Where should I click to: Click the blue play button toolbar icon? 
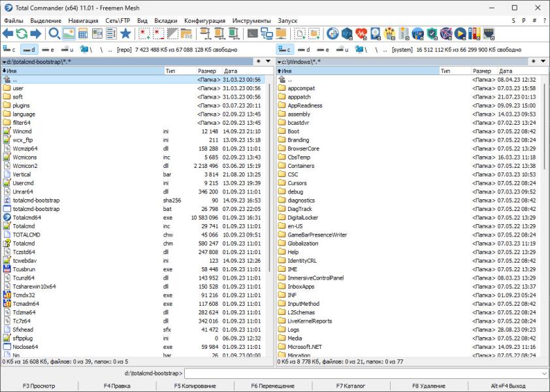click(x=461, y=34)
